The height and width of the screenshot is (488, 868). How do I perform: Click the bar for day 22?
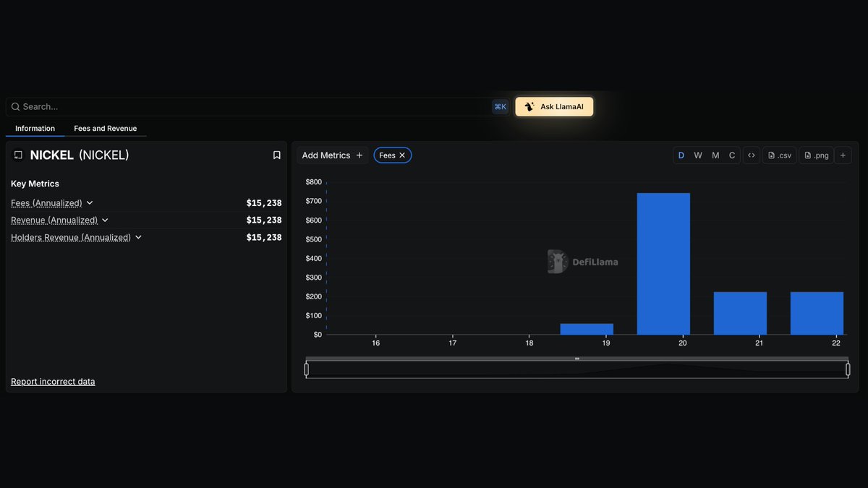click(x=817, y=313)
